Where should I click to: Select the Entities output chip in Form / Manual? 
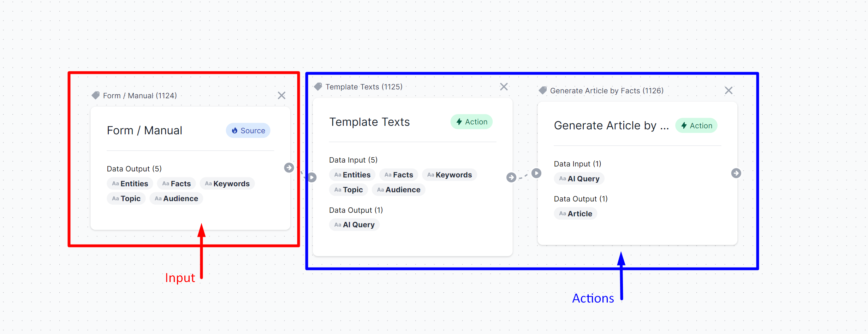[x=130, y=184]
